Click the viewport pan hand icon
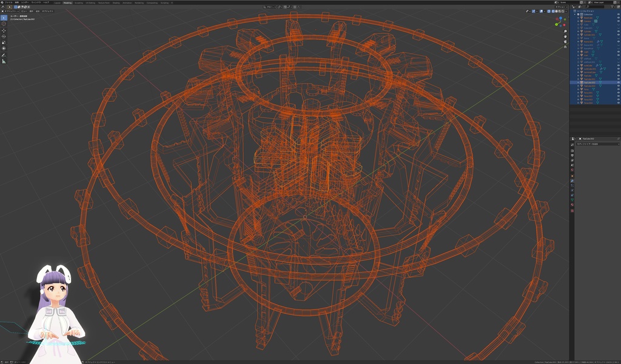The image size is (621, 364). (565, 36)
